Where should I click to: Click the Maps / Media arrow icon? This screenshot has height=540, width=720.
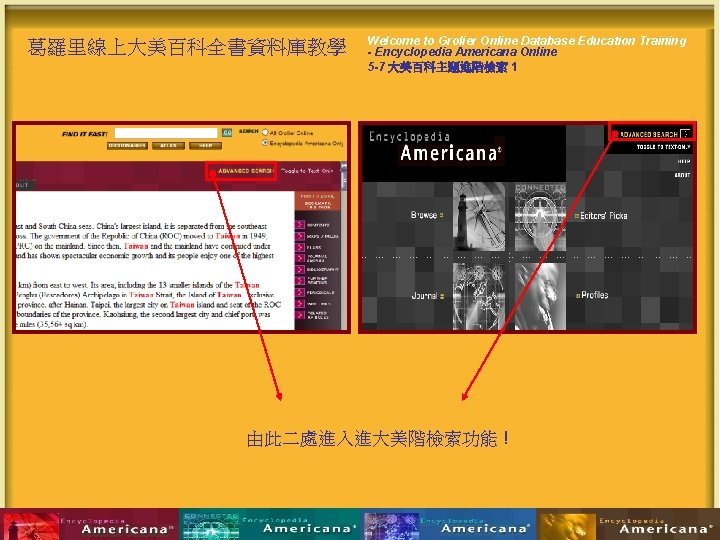coord(300,236)
